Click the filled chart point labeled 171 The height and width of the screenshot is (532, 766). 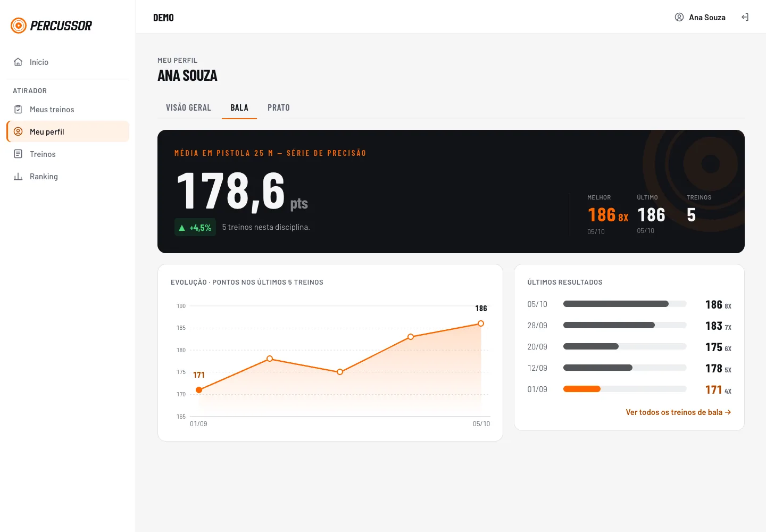tap(199, 390)
